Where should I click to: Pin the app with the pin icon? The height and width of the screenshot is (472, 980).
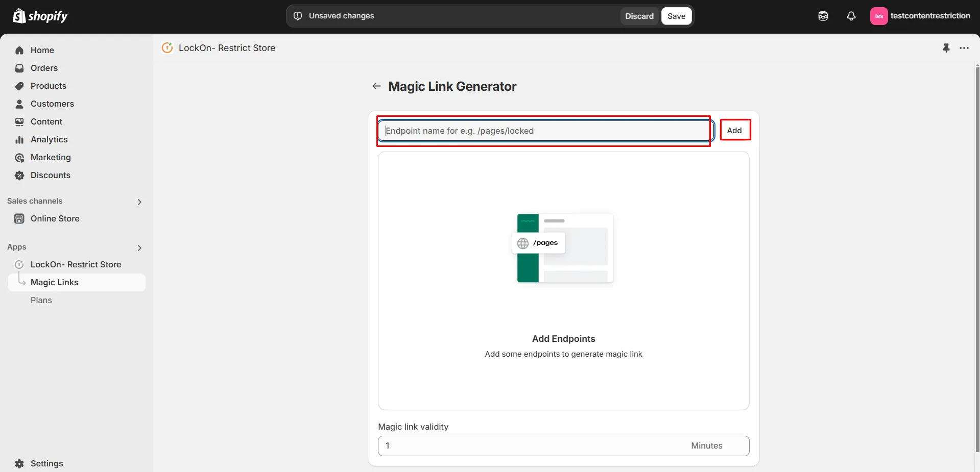pos(946,48)
